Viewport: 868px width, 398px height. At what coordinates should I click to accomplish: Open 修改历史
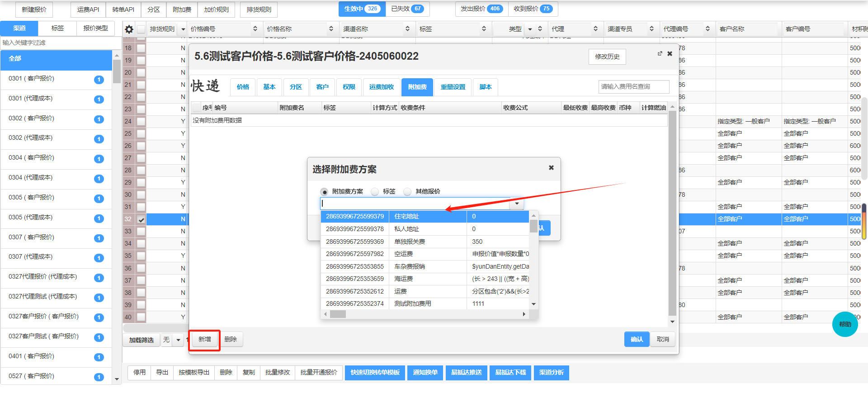point(607,57)
